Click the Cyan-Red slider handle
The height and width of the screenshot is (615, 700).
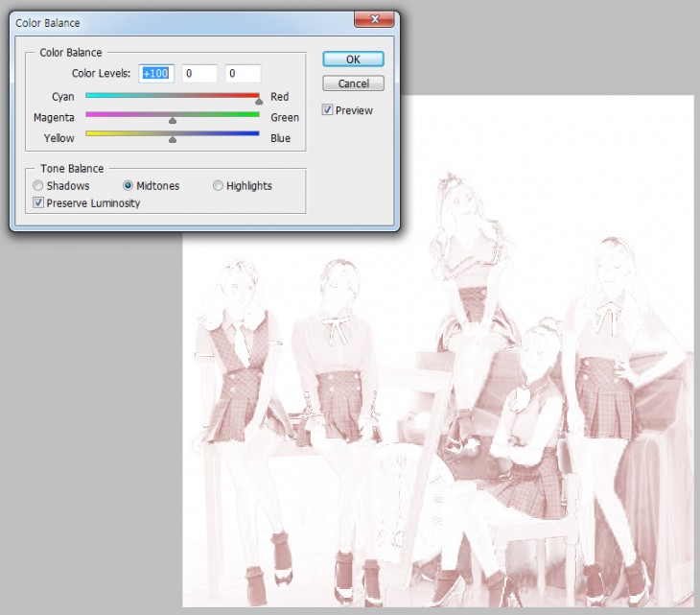259,100
